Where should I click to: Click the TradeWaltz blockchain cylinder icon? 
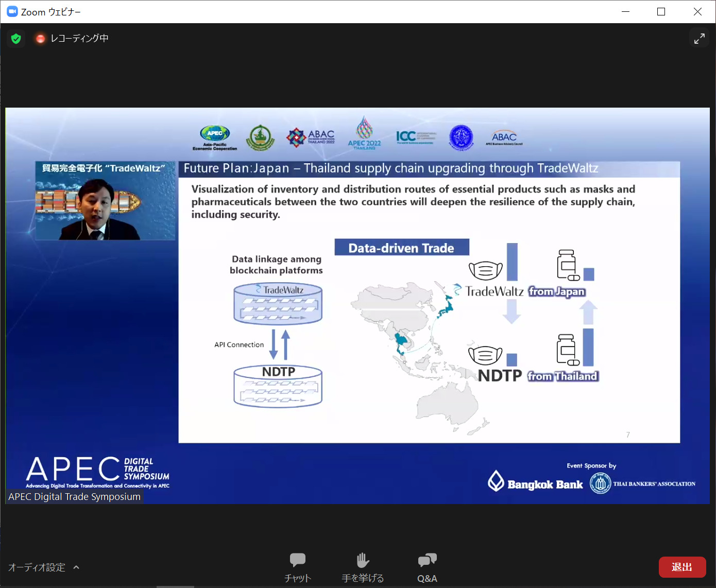(278, 304)
